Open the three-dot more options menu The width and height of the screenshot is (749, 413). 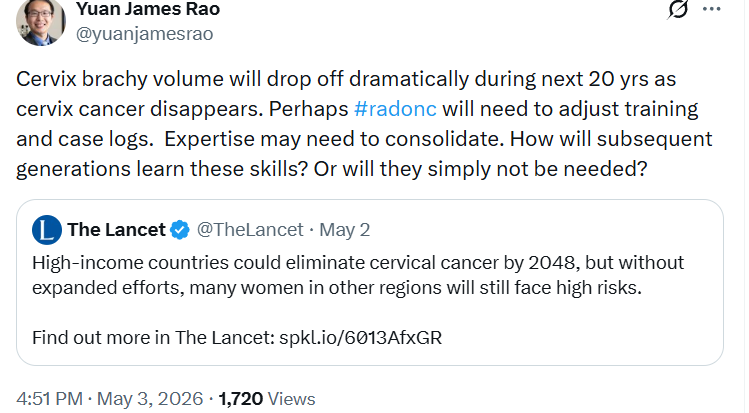[x=711, y=9]
